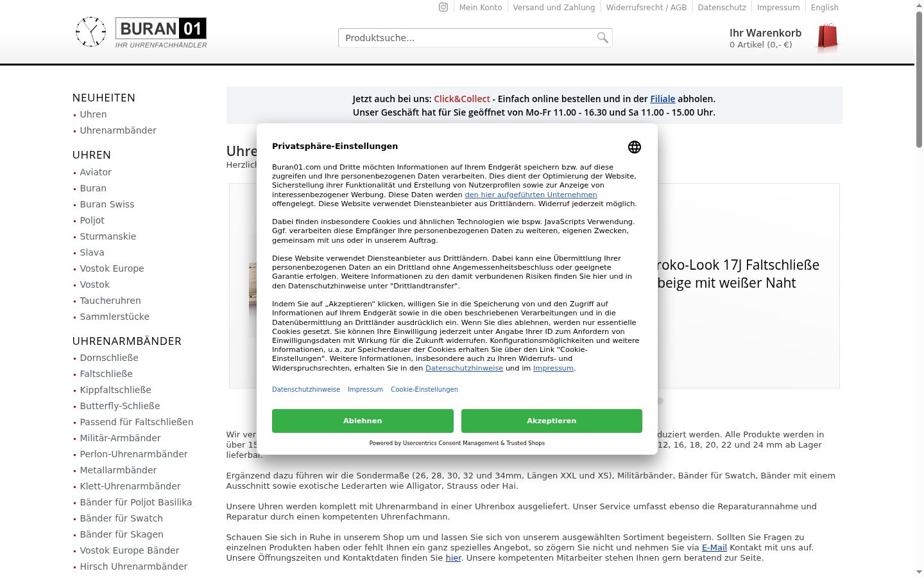The height and width of the screenshot is (578, 924).
Task: Open Bänder für Swatch category
Action: coord(121,518)
